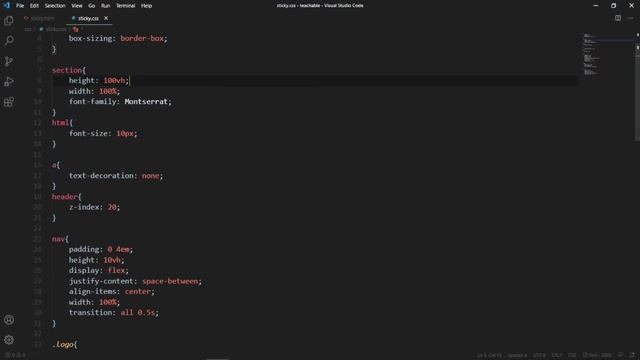Open the Terminal menu

[x=125, y=6]
